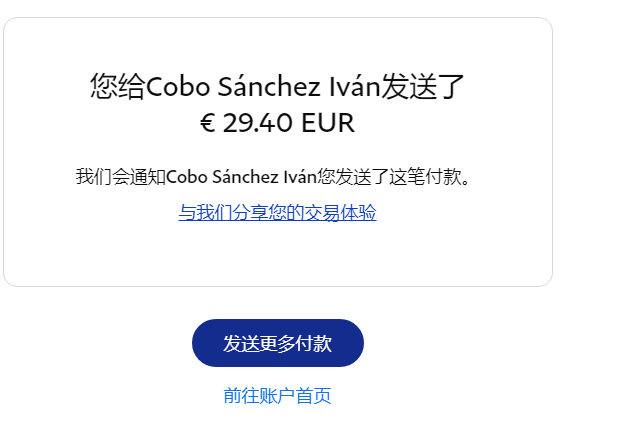This screenshot has width=622, height=447.
Task: Click the 29.40 number in confirmation
Action: (258, 123)
